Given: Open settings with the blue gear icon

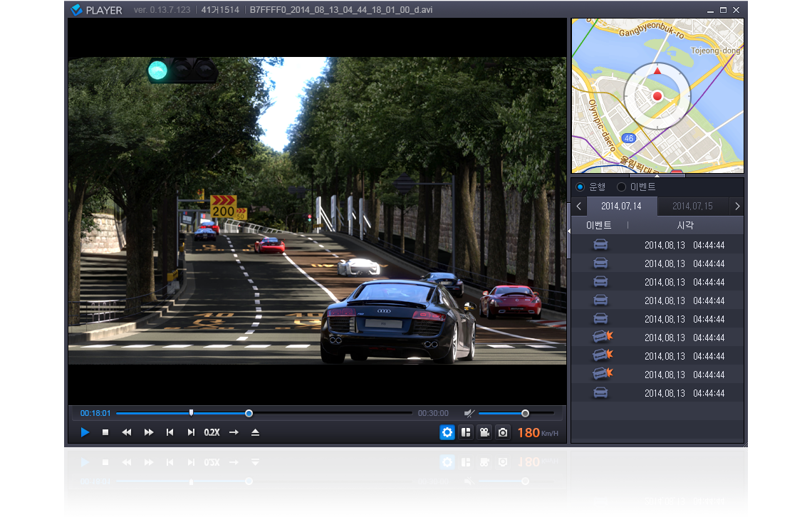Looking at the screenshot, I should point(447,432).
